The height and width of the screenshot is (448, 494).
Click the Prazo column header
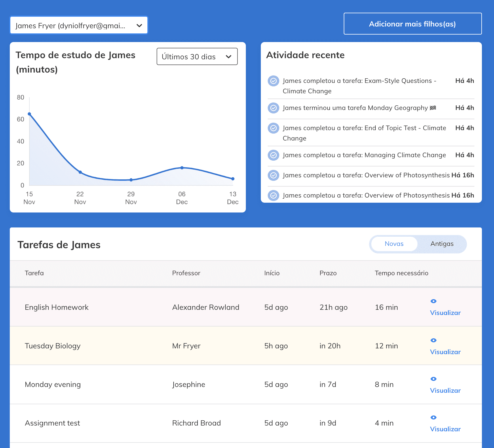pos(328,273)
